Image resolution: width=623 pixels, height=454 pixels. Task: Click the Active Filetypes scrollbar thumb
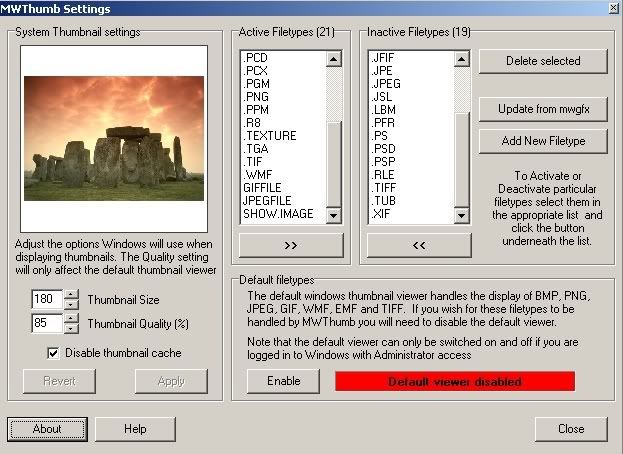click(x=333, y=165)
